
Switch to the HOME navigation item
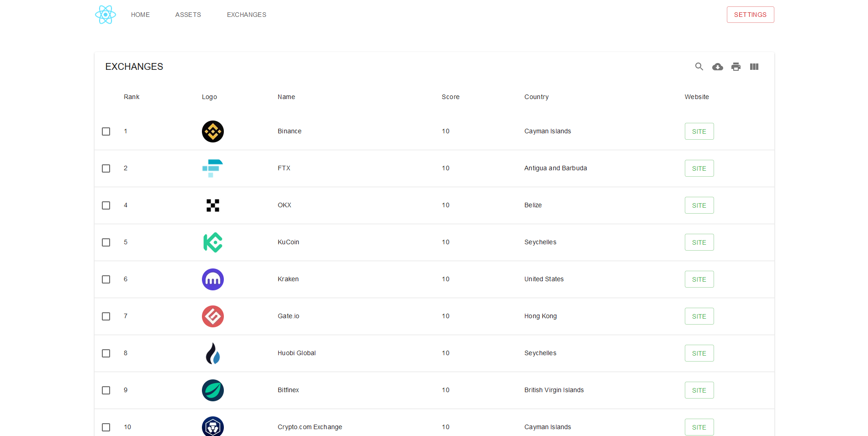click(140, 14)
